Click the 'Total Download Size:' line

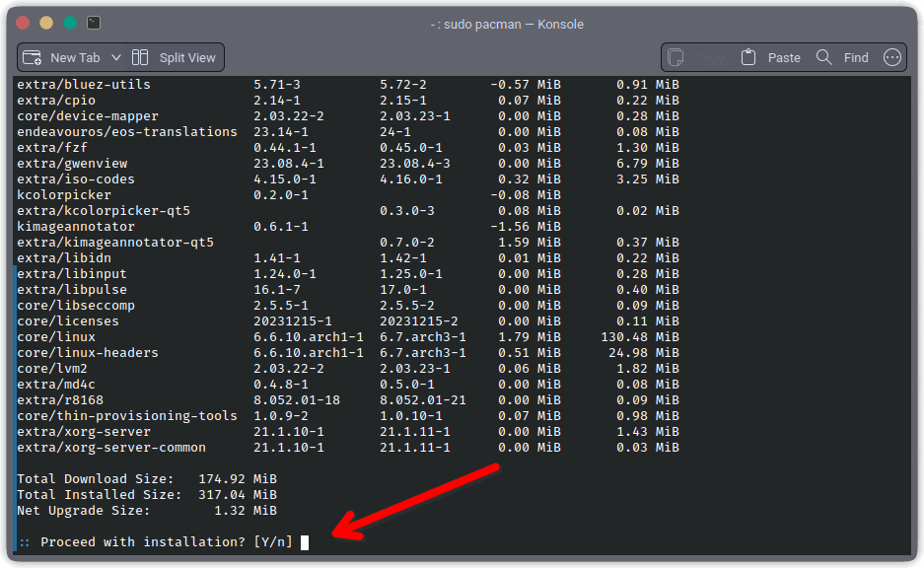96,479
